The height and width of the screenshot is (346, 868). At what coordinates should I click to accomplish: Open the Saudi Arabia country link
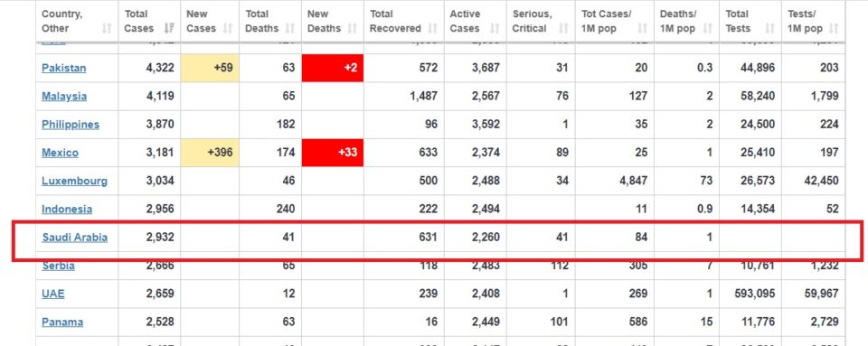point(75,238)
